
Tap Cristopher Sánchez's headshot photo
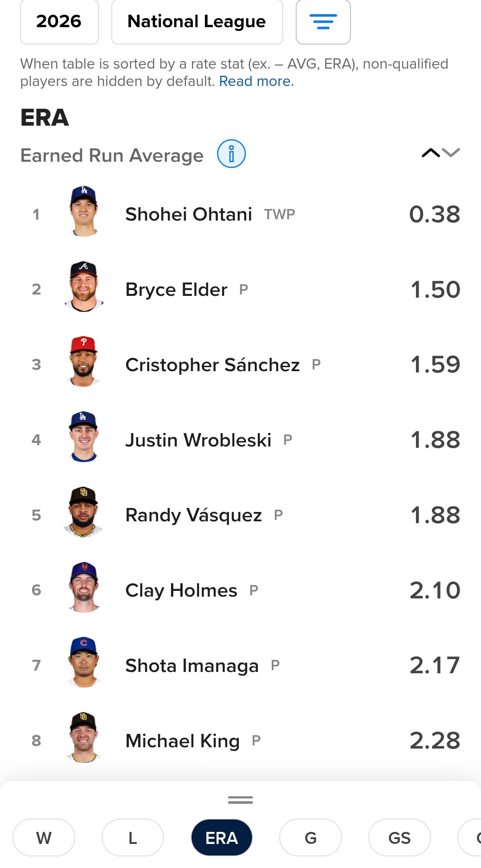tap(84, 362)
